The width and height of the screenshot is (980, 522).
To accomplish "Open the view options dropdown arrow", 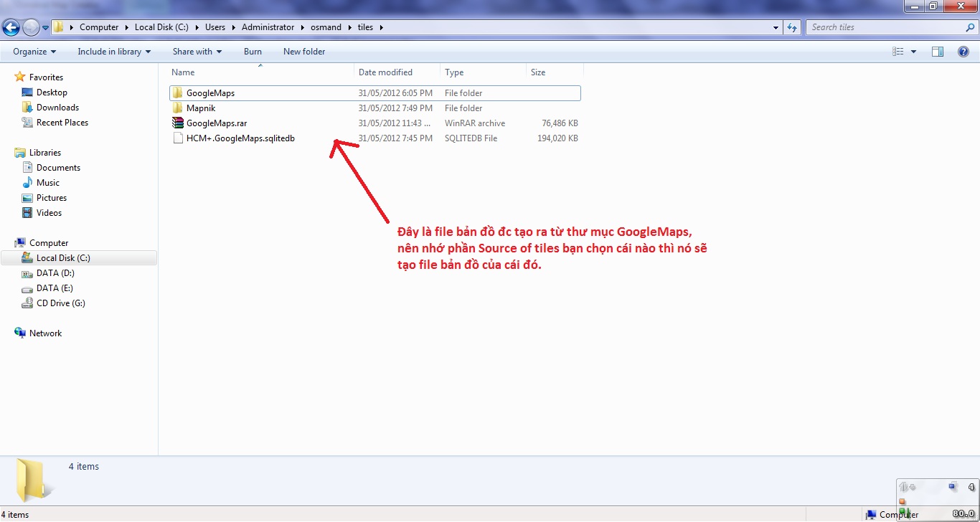I will 913,52.
